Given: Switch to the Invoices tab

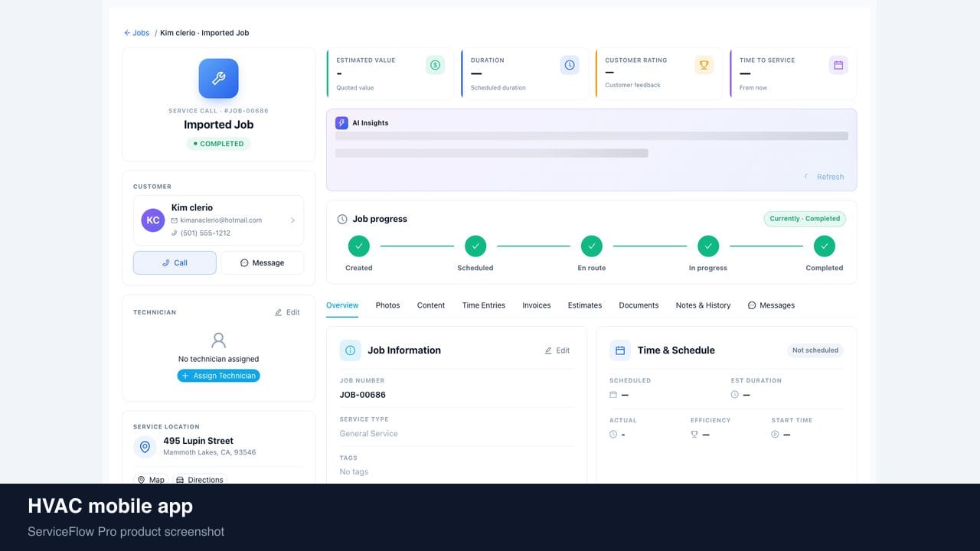Looking at the screenshot, I should 536,305.
